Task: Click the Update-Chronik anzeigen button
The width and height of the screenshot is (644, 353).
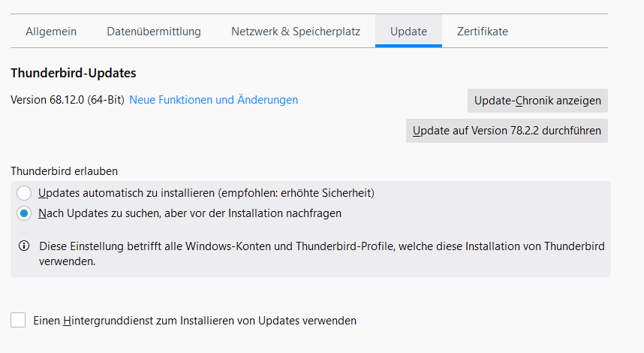Action: [x=537, y=101]
